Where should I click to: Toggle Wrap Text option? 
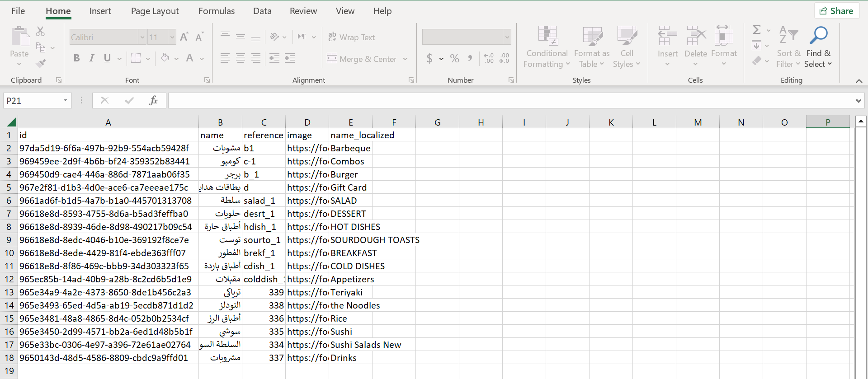[x=352, y=37]
